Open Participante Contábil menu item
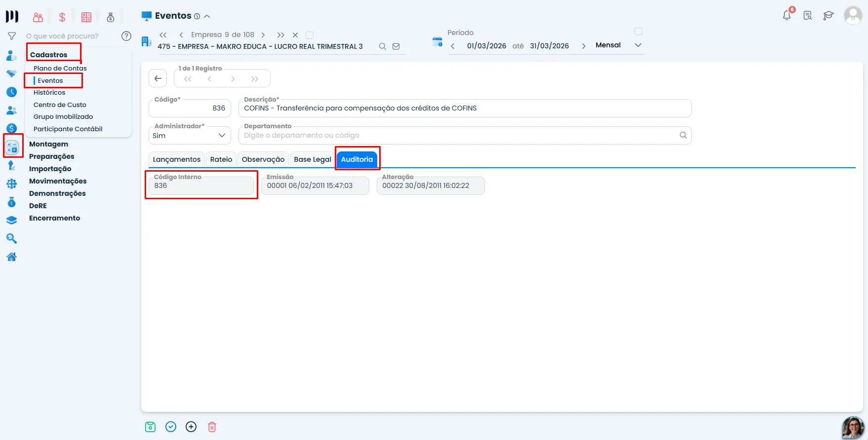The width and height of the screenshot is (868, 440). pos(68,129)
